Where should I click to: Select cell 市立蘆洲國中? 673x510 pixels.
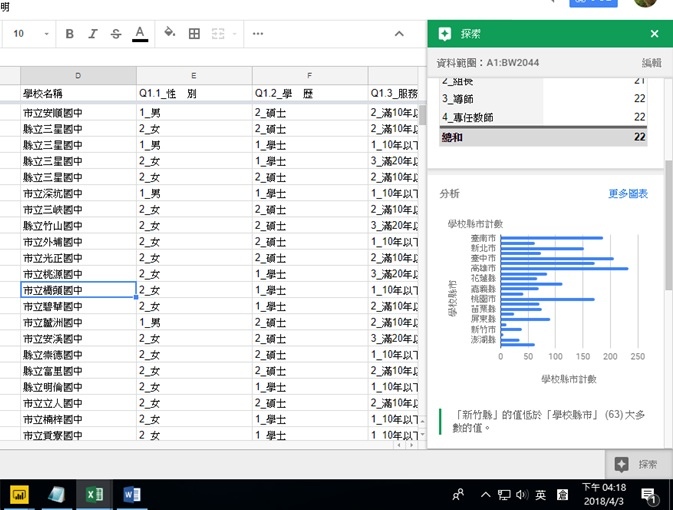point(78,322)
